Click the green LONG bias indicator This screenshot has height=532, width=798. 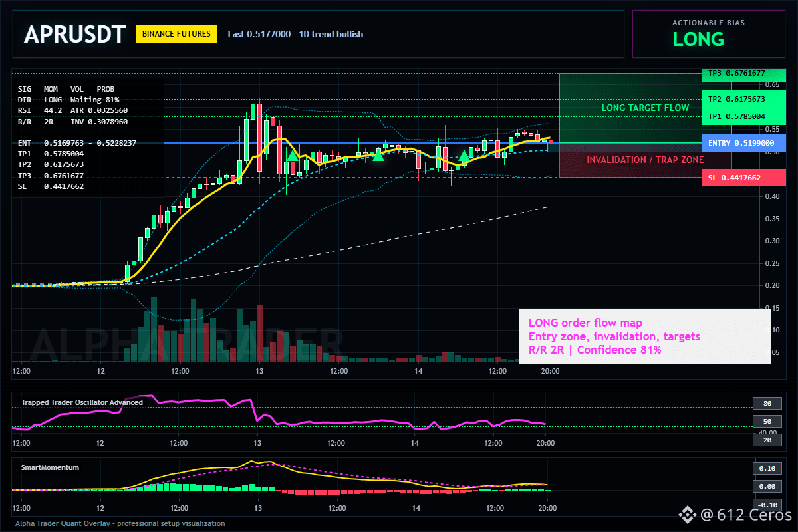(698, 39)
